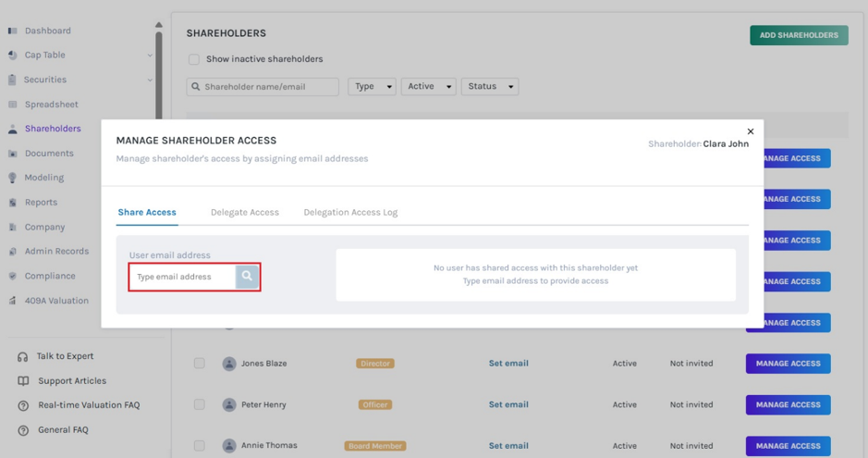868x458 pixels.
Task: Open the Dashboard sidebar icon
Action: pyautogui.click(x=13, y=31)
